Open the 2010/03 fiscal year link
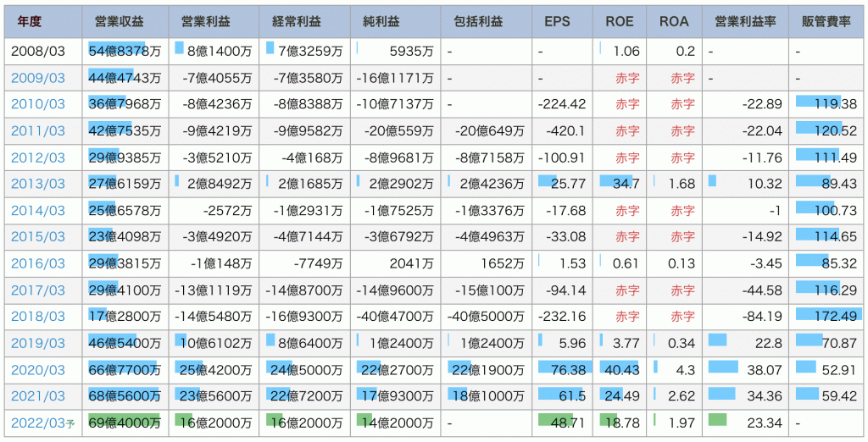 [38, 104]
